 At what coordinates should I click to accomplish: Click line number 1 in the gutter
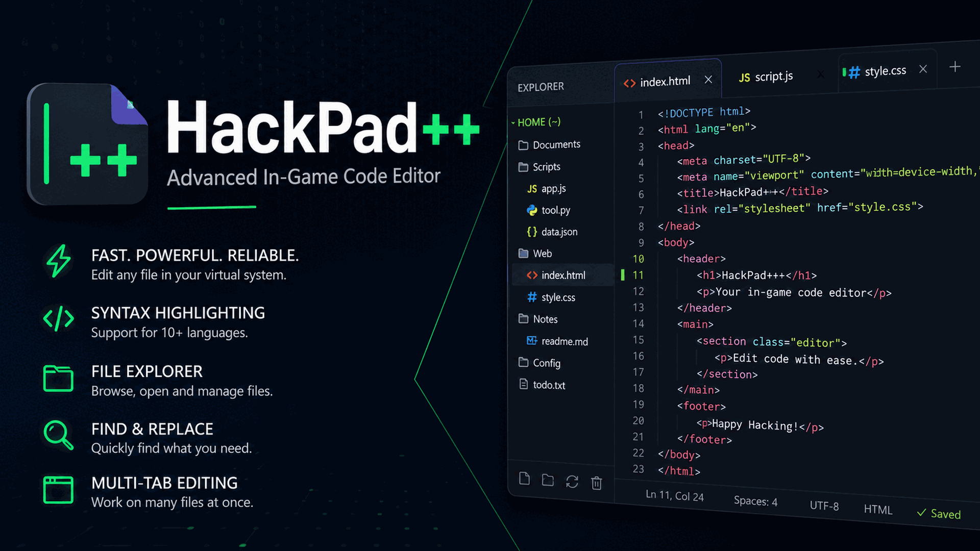tap(641, 115)
